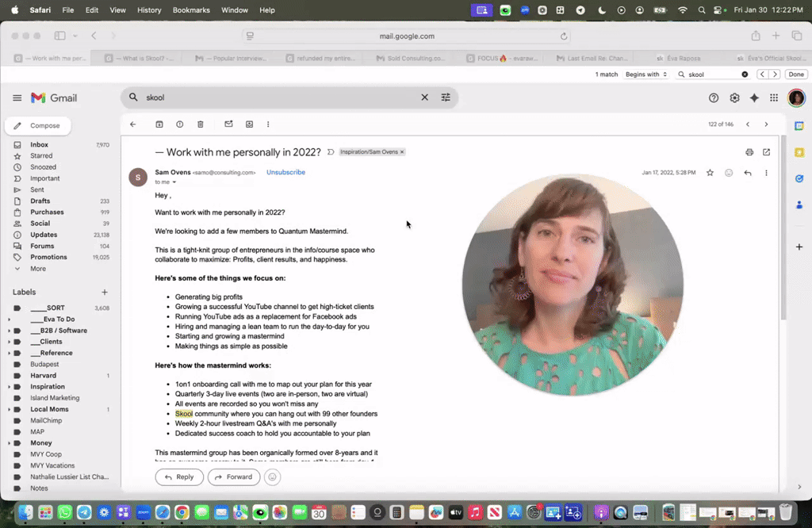This screenshot has width=812, height=528.
Task: Reply using the arrow icon in message header
Action: pos(747,173)
